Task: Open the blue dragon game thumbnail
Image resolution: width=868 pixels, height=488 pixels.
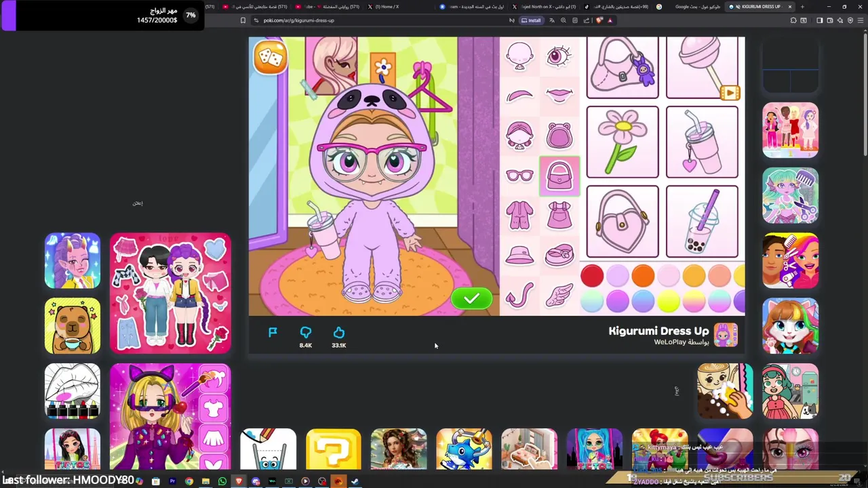Action: tap(464, 449)
